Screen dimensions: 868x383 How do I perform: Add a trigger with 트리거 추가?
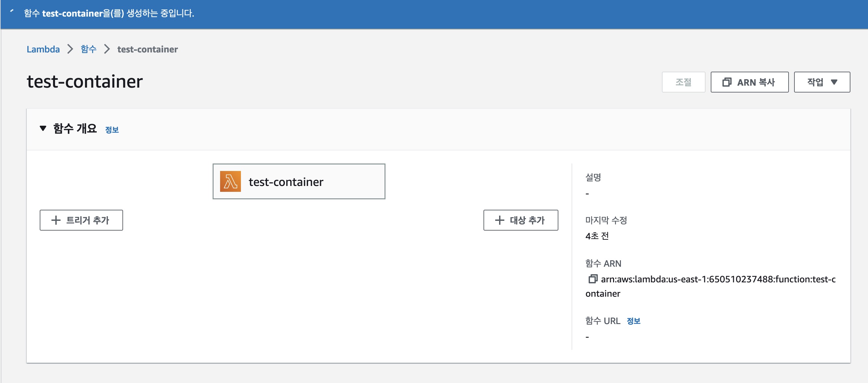(81, 220)
